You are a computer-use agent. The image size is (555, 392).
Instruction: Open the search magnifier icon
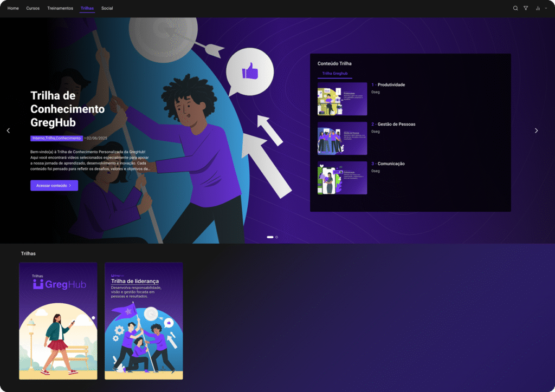(x=515, y=8)
